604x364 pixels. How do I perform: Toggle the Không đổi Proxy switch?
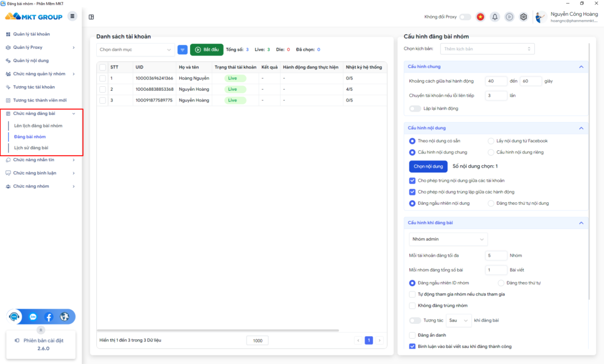point(465,17)
